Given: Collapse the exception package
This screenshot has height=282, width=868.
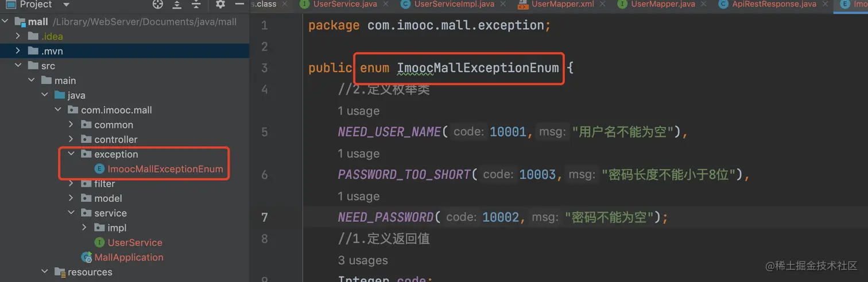Looking at the screenshot, I should 71,154.
